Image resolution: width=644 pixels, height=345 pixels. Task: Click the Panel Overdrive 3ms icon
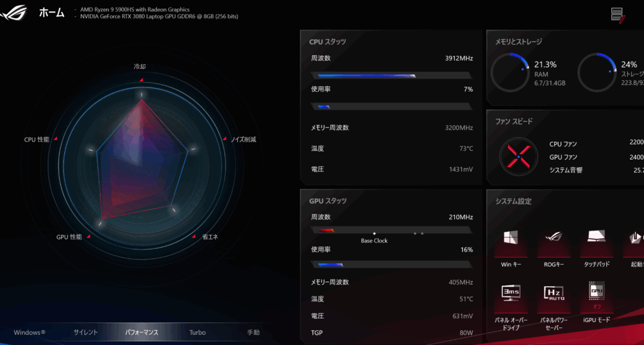tap(511, 293)
